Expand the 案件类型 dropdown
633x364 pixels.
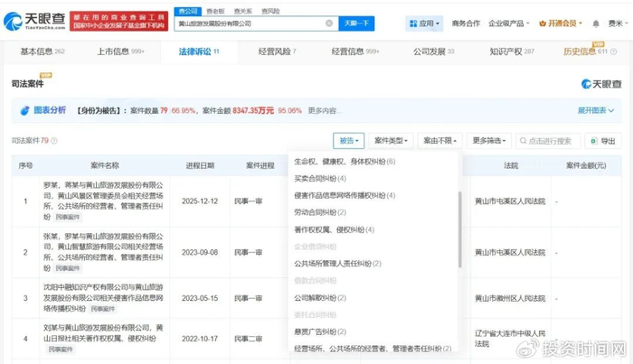[392, 141]
